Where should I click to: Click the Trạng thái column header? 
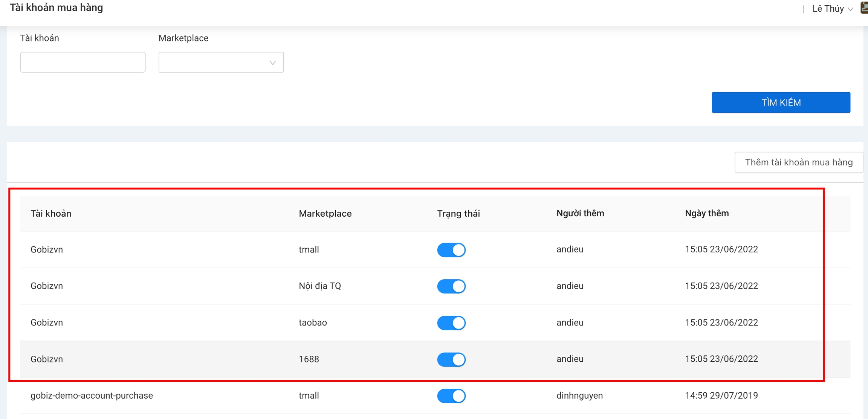pyautogui.click(x=458, y=214)
